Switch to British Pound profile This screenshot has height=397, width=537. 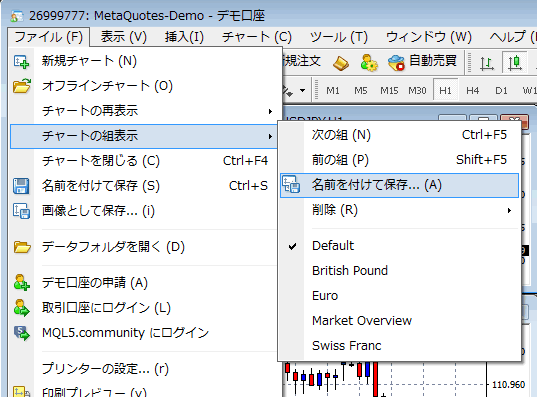(399, 271)
